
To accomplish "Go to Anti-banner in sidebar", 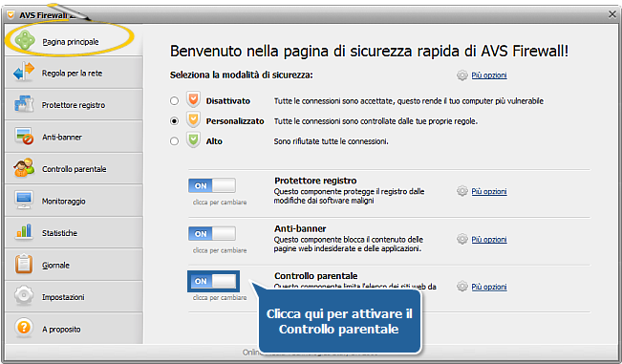I will [74, 137].
